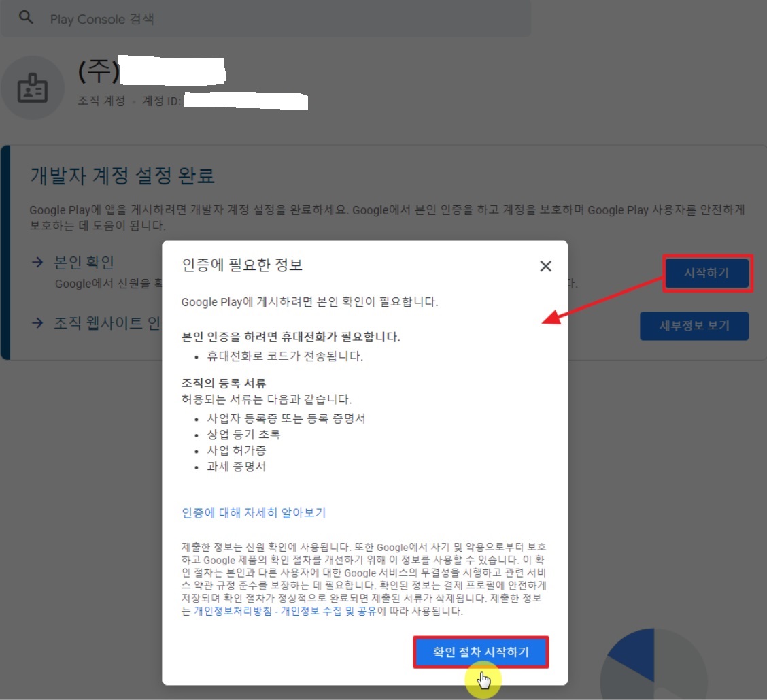767x700 pixels.
Task: Select the 본인 확인 step heading
Action: (84, 263)
